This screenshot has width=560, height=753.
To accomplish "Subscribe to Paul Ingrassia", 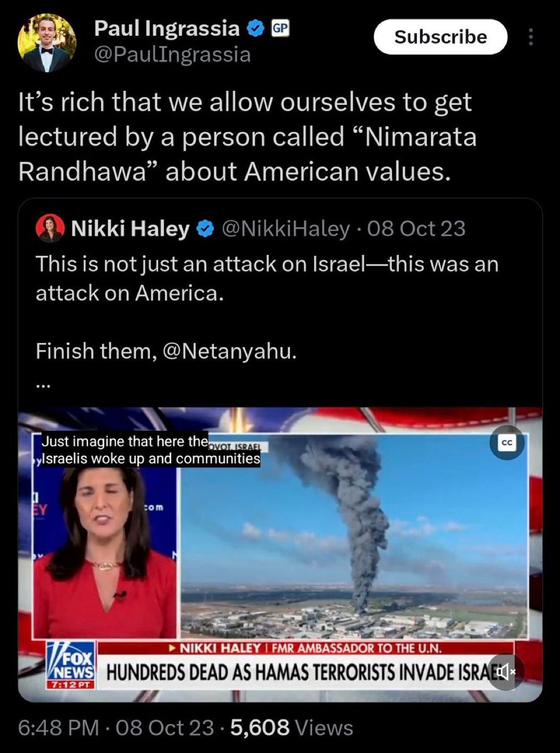I will pos(440,37).
